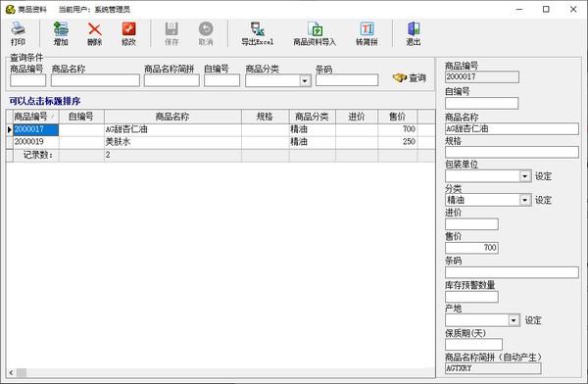This screenshot has width=588, height=384.
Task: Sort by 自编号 column header
Action: (x=81, y=117)
